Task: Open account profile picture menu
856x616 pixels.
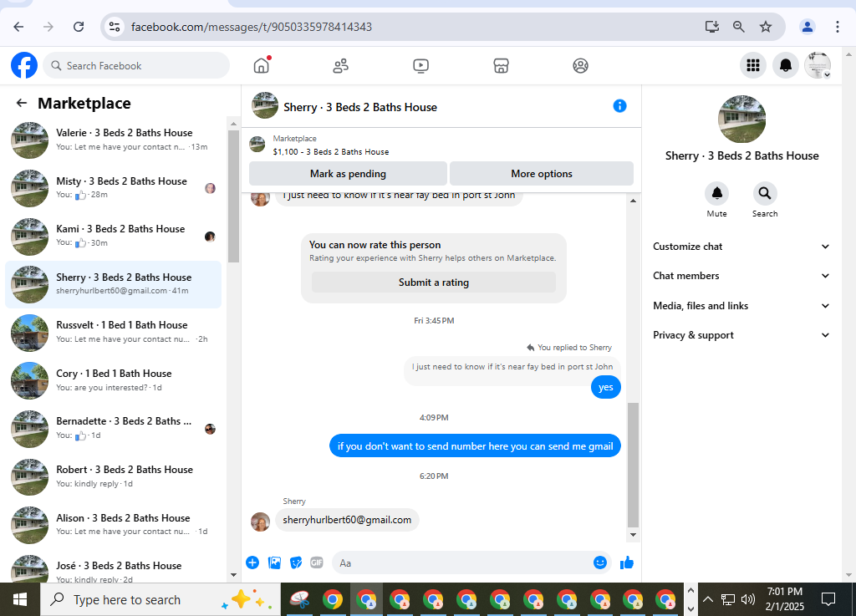Action: click(x=818, y=65)
